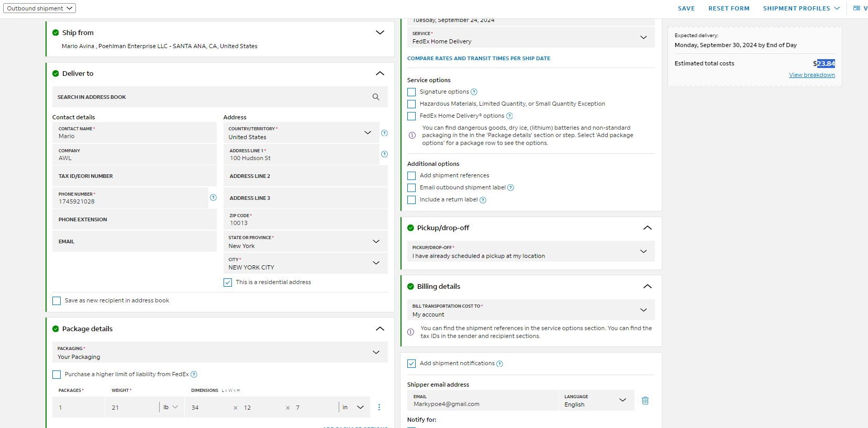868x428 pixels.
Task: Click green check icon beside Deliver to
Action: pyautogui.click(x=55, y=73)
